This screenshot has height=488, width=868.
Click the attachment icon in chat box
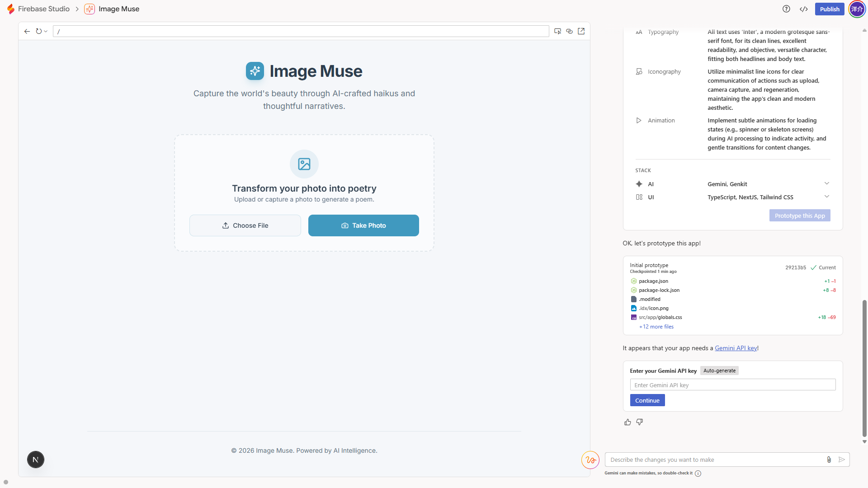[829, 460]
